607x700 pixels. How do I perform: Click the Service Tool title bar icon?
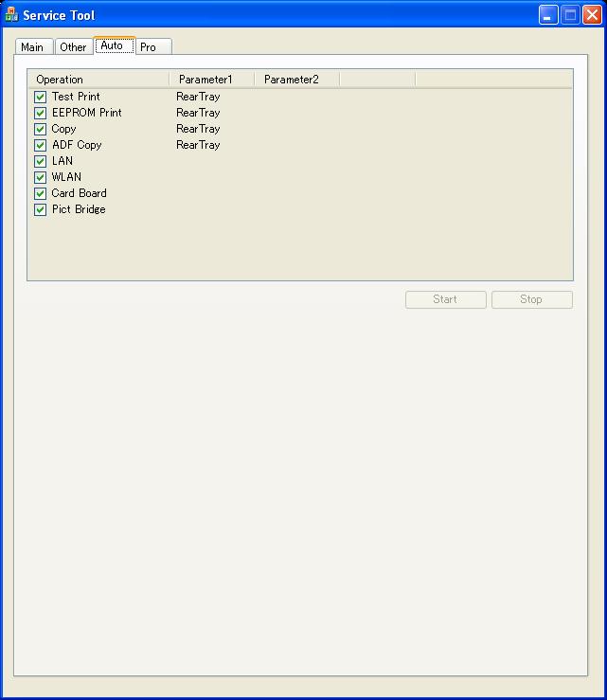11,15
